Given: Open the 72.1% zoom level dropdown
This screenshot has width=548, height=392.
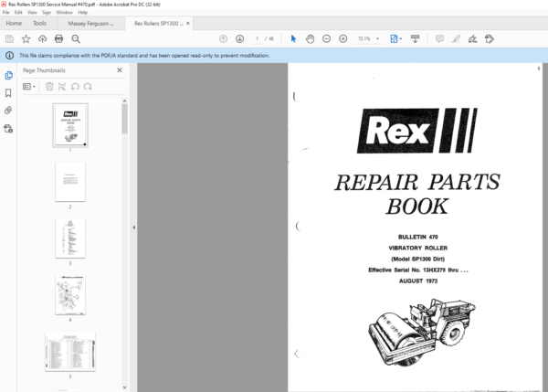Looking at the screenshot, I should click(368, 39).
